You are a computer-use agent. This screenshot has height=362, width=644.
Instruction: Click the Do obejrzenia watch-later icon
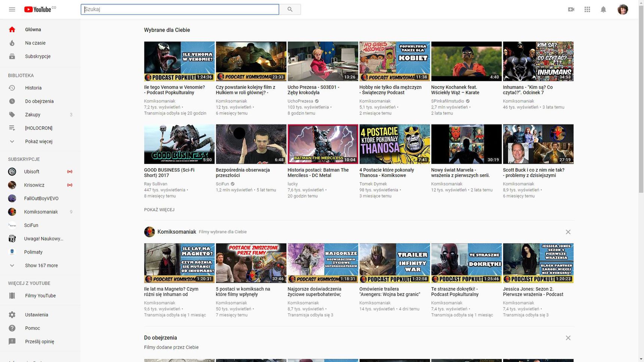tap(12, 101)
